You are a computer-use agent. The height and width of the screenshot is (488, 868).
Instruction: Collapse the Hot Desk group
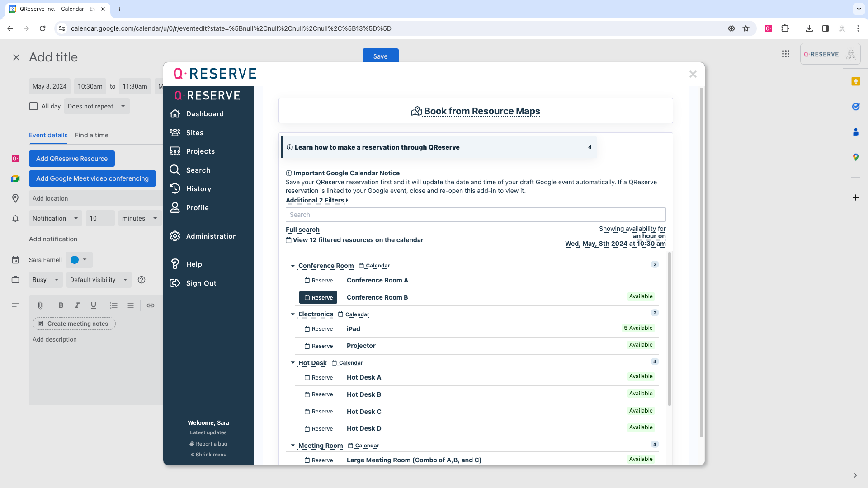[x=293, y=363]
